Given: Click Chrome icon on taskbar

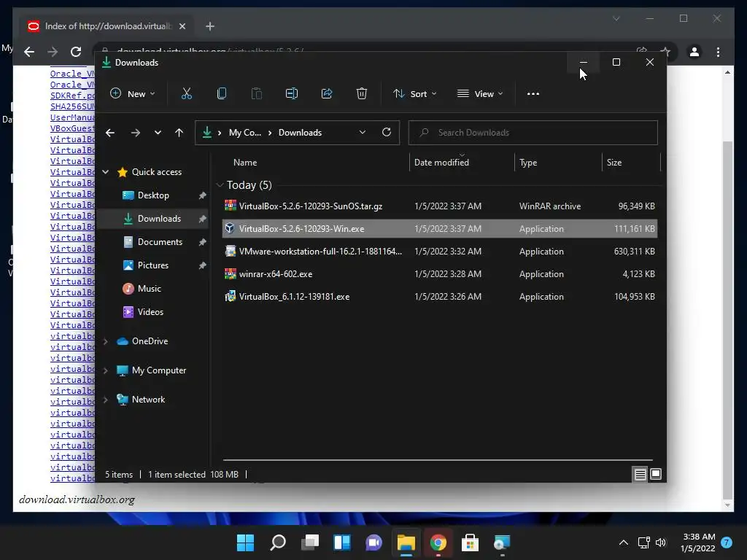Looking at the screenshot, I should coord(438,542).
